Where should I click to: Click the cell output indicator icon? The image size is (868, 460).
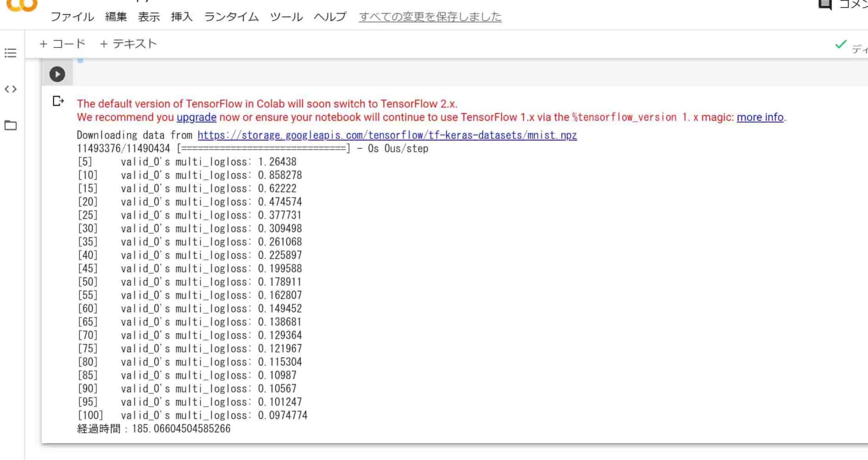tap(57, 101)
